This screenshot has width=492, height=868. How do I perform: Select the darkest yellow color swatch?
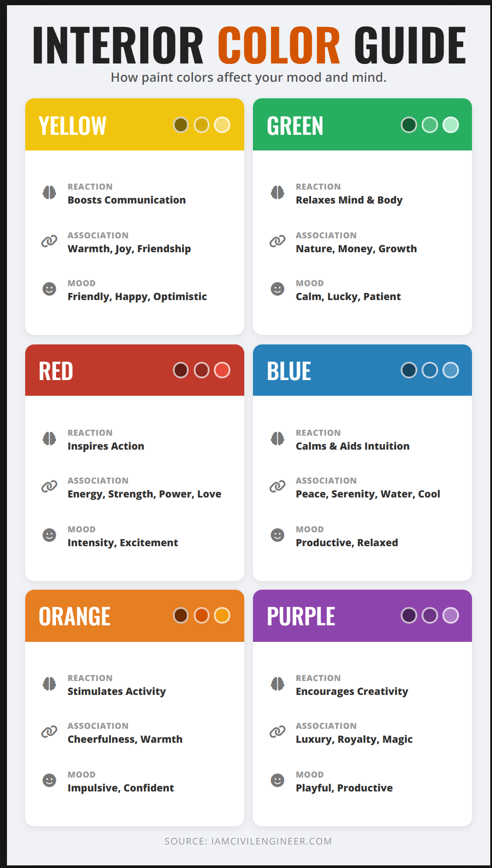[181, 125]
